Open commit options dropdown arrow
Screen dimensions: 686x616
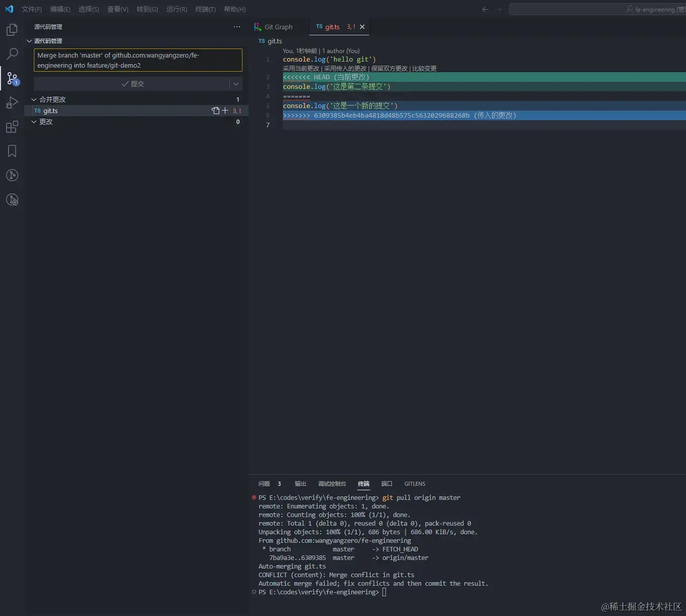click(x=236, y=84)
